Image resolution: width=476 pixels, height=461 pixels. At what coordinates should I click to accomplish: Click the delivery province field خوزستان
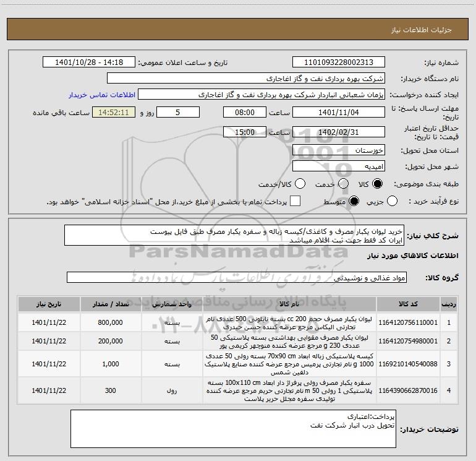[339, 150]
